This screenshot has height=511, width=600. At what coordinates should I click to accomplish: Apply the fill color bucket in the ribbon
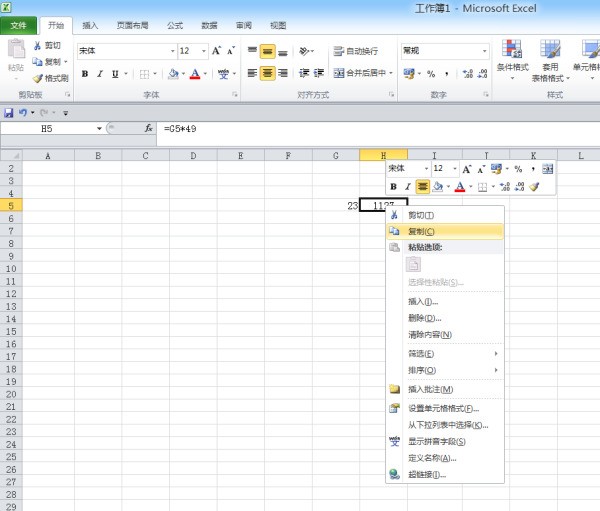[173, 73]
